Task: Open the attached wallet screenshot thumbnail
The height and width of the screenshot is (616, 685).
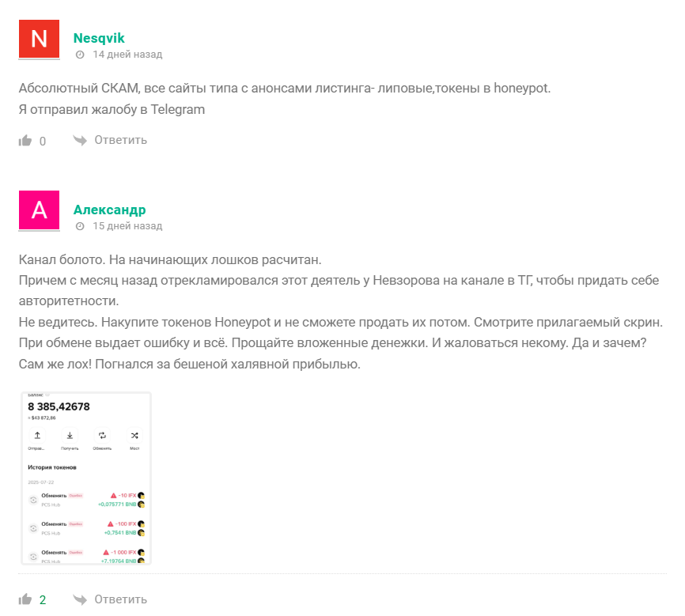Action: pyautogui.click(x=86, y=478)
